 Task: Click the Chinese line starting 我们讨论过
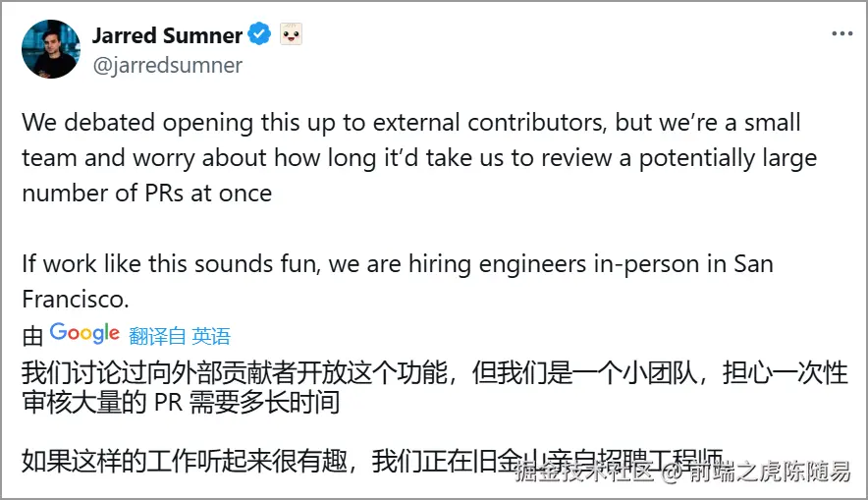[434, 373]
